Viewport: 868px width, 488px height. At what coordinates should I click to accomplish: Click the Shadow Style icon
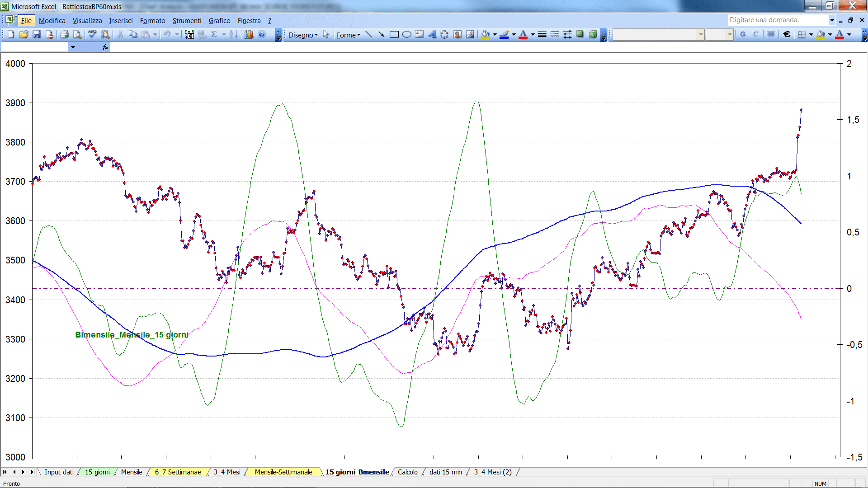(x=580, y=34)
